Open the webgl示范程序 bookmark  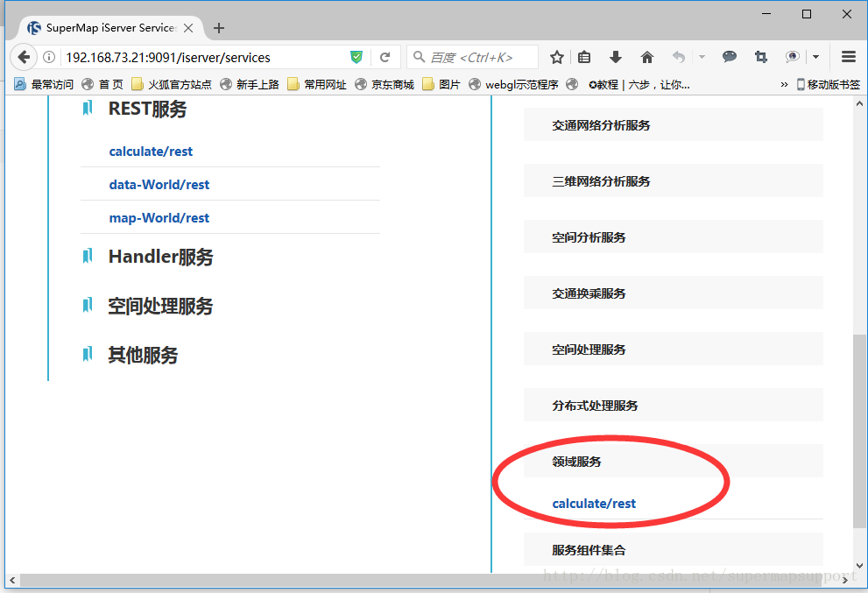tap(514, 85)
